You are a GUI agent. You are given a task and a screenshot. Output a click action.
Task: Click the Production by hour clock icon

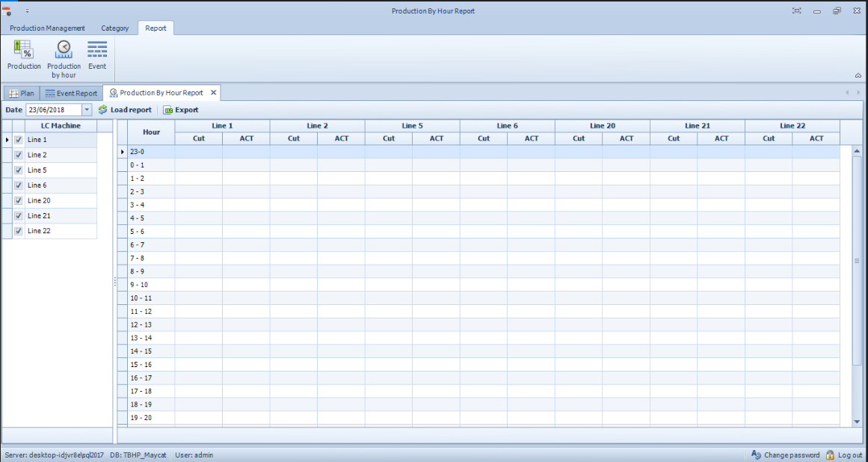coord(64,50)
